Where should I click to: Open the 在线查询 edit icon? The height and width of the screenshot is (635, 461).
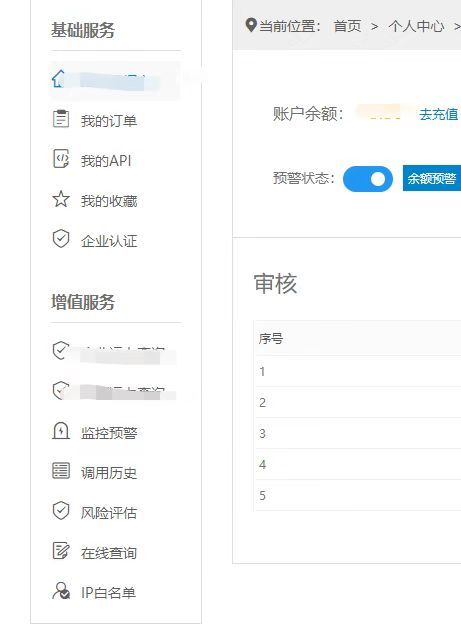tap(61, 551)
